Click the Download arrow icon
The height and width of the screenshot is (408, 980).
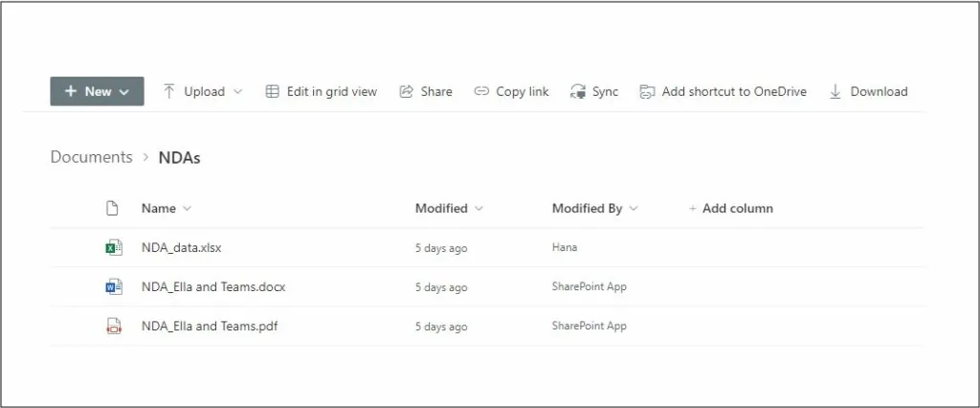click(x=835, y=92)
